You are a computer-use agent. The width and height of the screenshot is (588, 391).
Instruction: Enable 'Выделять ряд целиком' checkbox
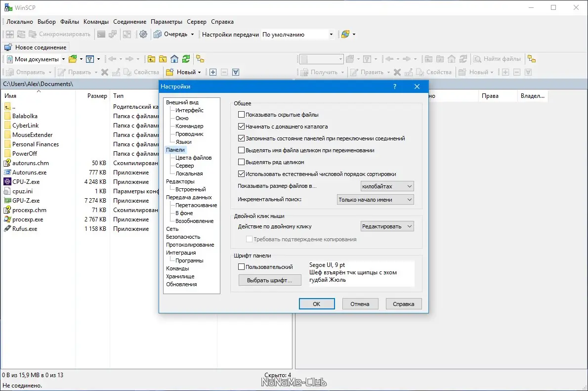click(242, 162)
